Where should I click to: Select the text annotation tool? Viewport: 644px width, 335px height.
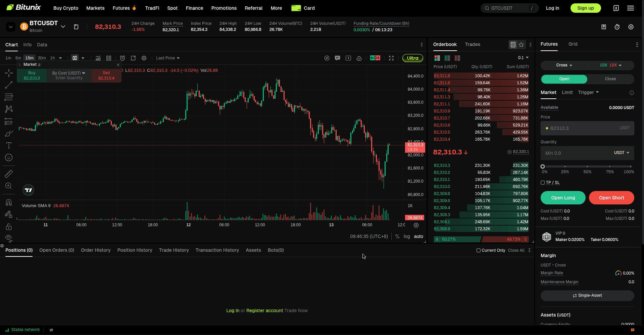[x=9, y=145]
